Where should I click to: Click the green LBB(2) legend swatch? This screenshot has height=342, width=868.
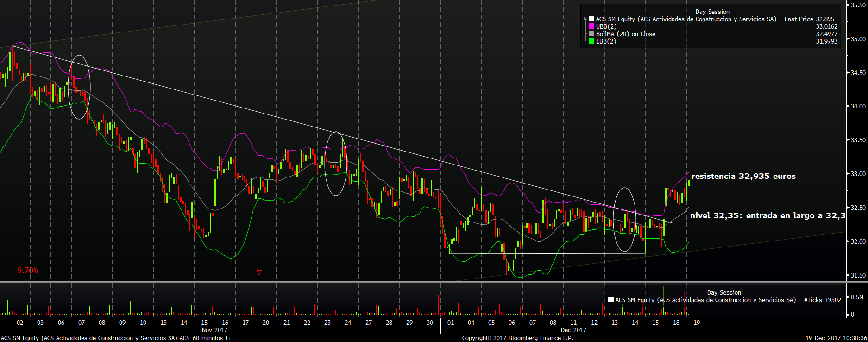point(591,41)
